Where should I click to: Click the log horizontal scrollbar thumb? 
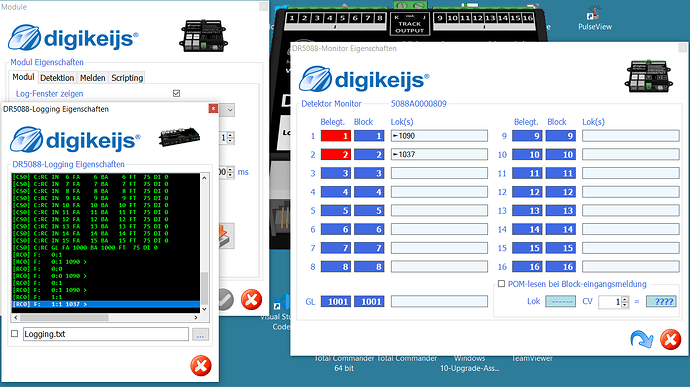tap(64, 317)
